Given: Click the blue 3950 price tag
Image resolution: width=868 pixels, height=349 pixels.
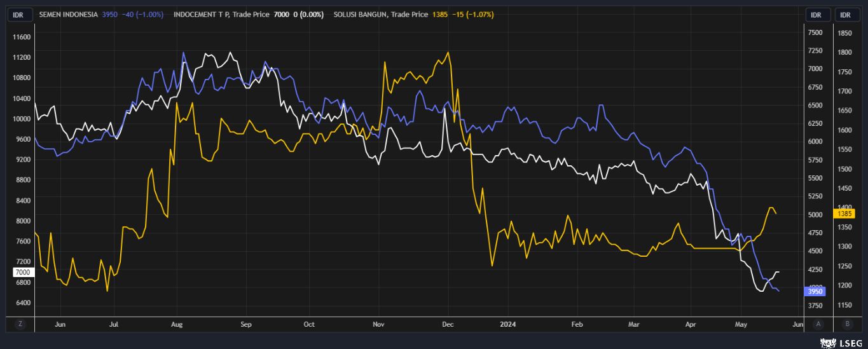Looking at the screenshot, I should [x=816, y=291].
